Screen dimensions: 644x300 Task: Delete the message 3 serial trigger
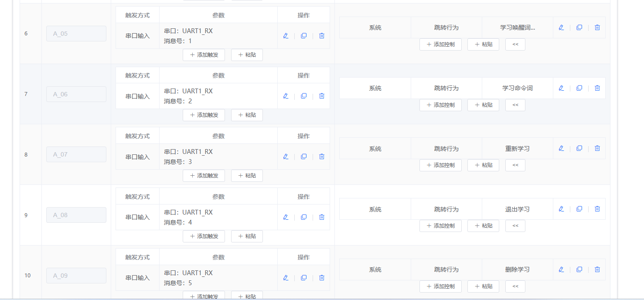(x=321, y=156)
